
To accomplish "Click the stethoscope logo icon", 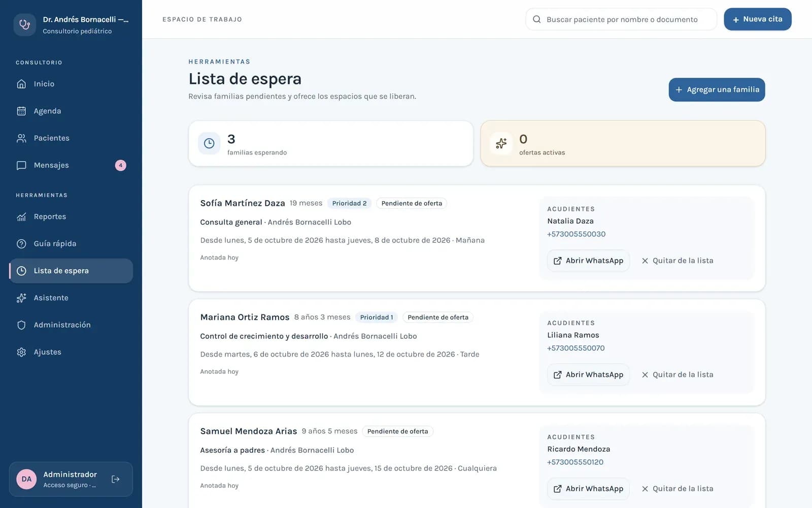I will point(24,24).
